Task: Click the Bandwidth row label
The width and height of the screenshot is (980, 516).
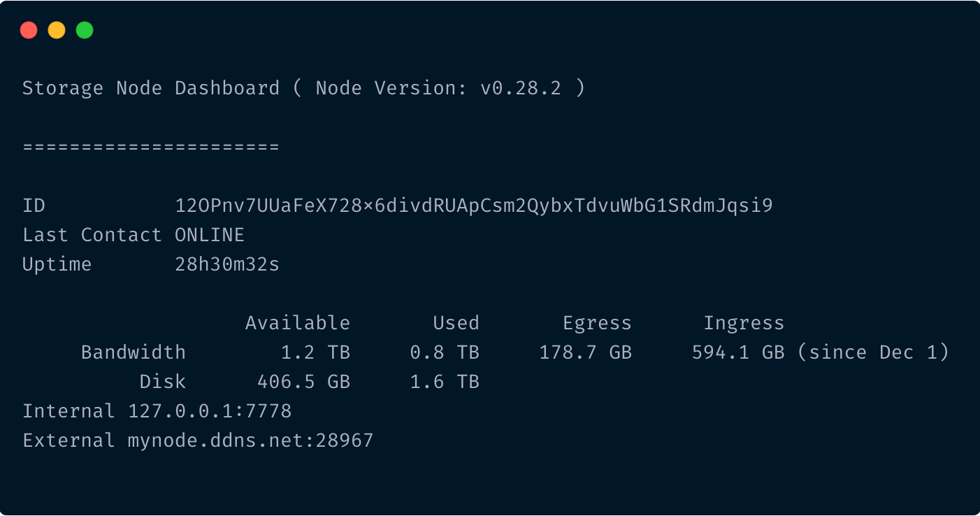Action: (134, 352)
